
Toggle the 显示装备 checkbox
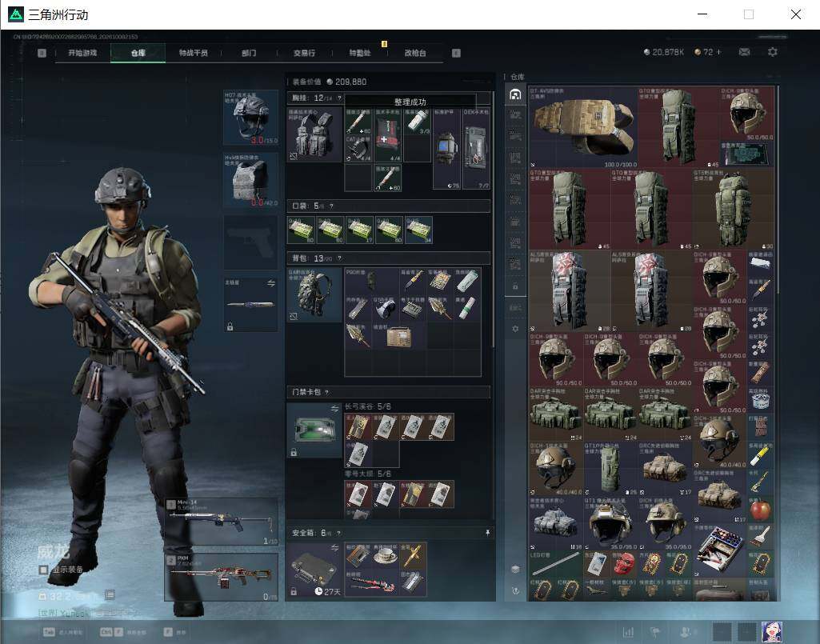pos(43,570)
